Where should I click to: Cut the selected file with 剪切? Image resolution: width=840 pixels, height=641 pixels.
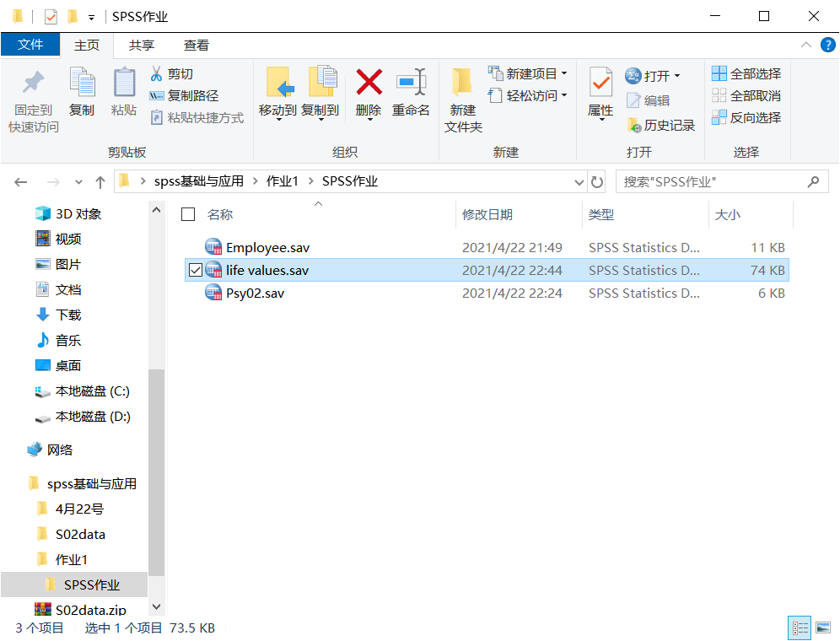pyautogui.click(x=171, y=73)
